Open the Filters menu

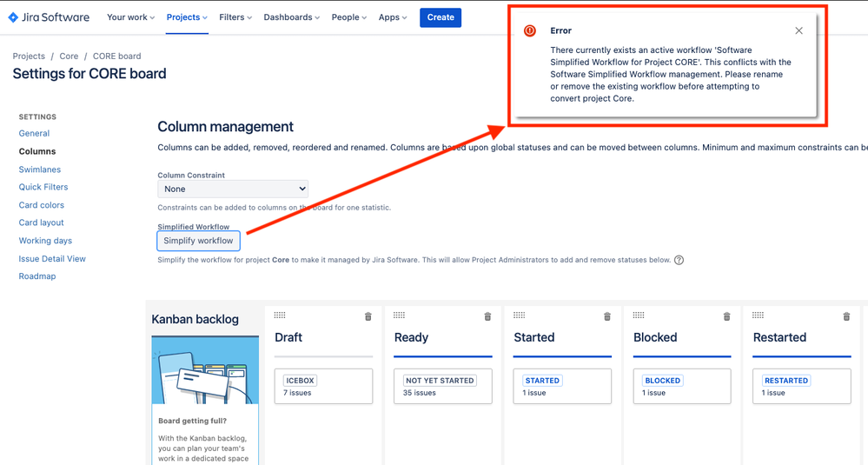(x=235, y=17)
